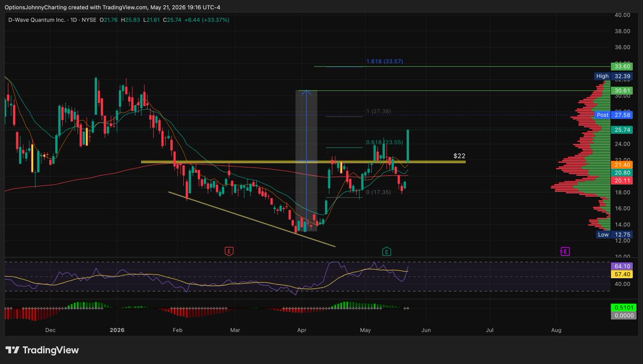Click the 38.00 price axis tick
This screenshot has width=643, height=364.
coord(622,31)
